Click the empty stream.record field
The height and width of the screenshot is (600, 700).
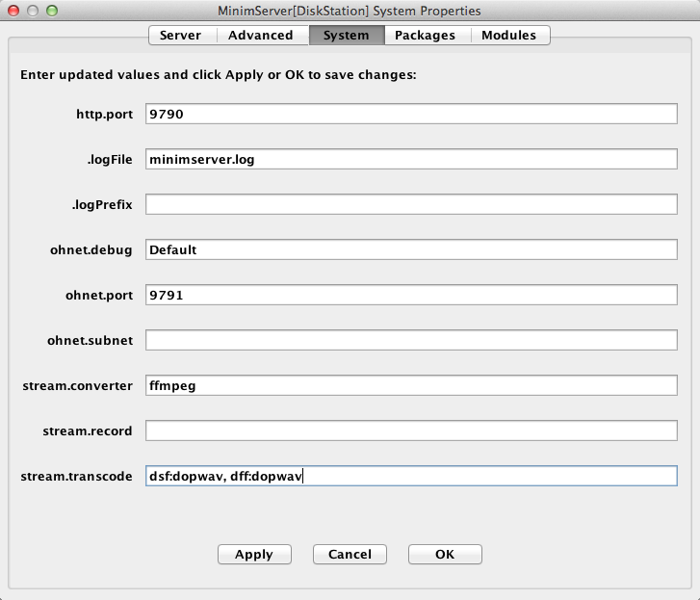tap(411, 430)
